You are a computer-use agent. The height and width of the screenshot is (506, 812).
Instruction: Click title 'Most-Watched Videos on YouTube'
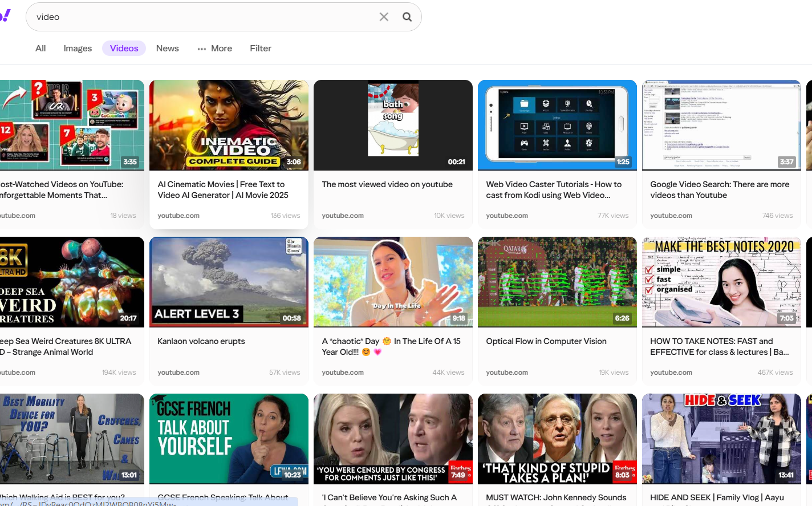[62, 190]
